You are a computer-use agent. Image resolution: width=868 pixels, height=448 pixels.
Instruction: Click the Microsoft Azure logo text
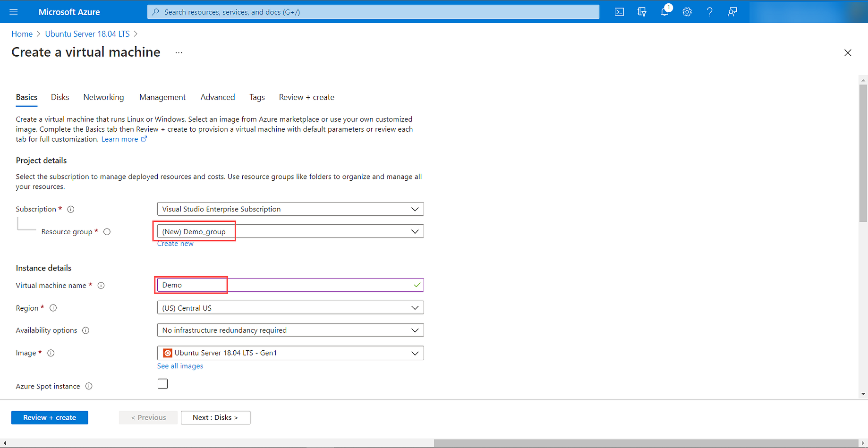click(x=69, y=12)
